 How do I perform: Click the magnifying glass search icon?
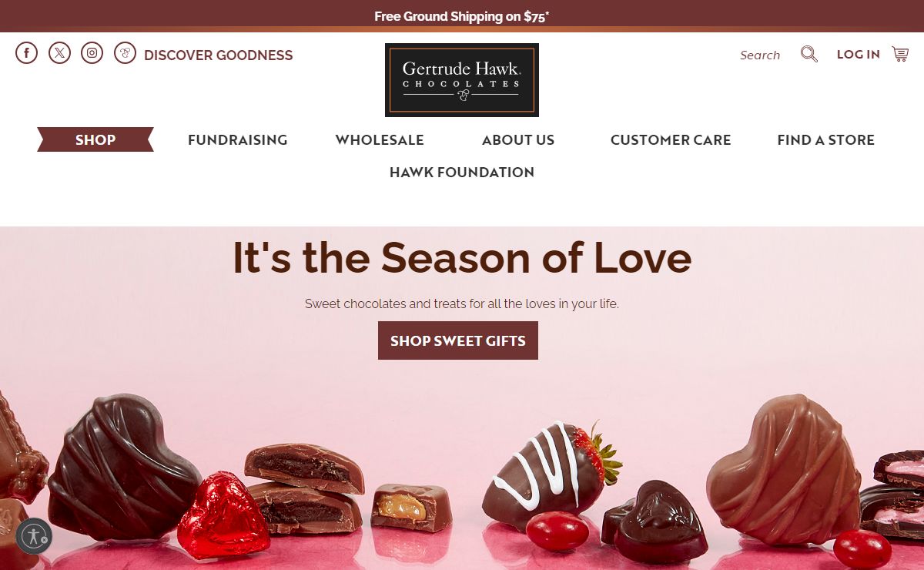coord(808,54)
